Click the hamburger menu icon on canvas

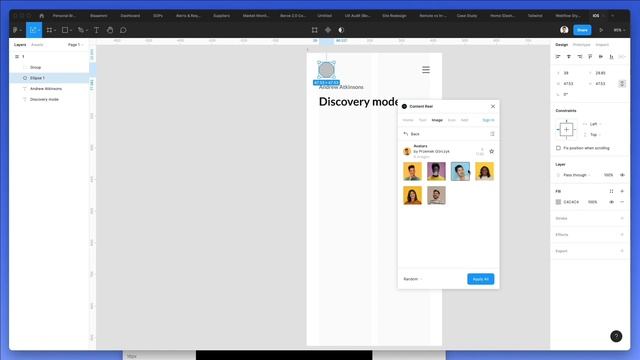[426, 70]
